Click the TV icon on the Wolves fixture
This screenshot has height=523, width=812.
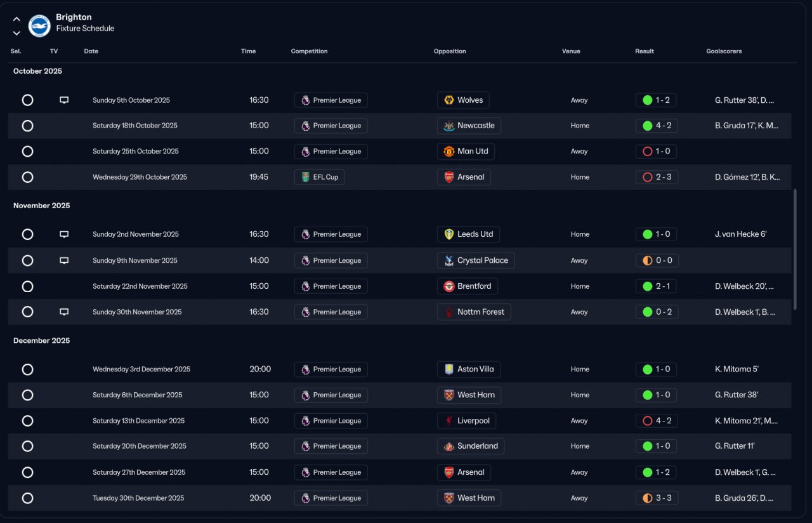[64, 100]
